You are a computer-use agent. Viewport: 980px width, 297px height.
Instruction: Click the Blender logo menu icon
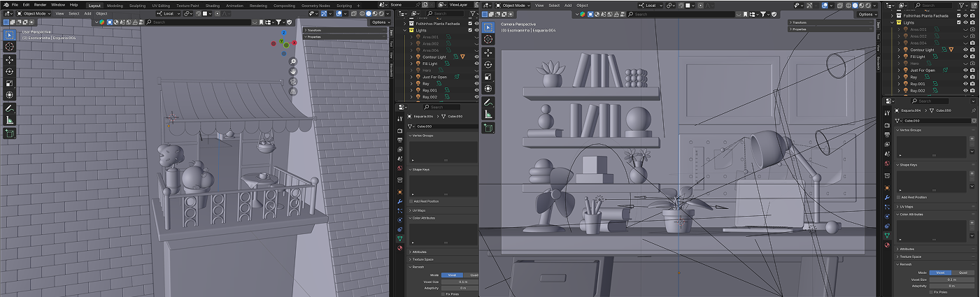[5, 4]
